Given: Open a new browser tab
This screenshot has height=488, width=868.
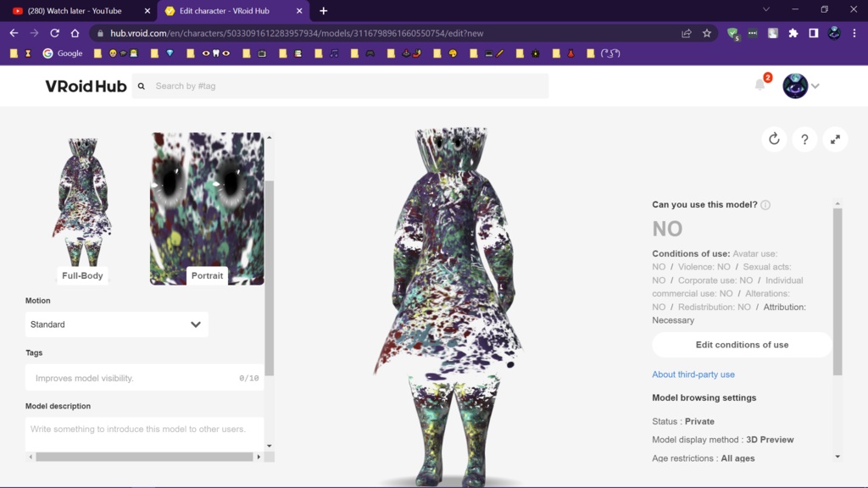Looking at the screenshot, I should [x=323, y=10].
